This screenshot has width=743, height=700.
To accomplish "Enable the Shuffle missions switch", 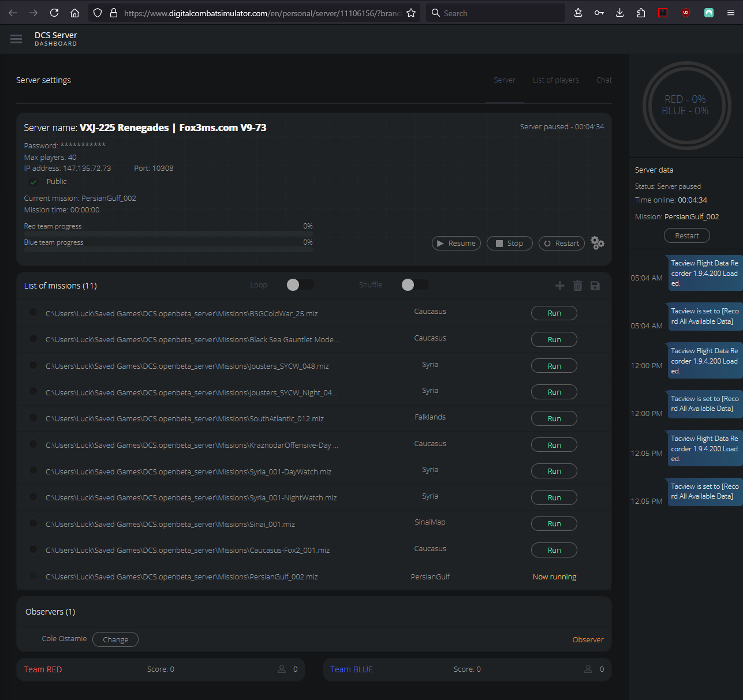I will pyautogui.click(x=415, y=285).
